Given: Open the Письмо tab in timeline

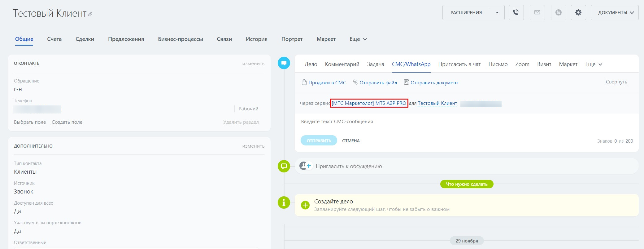Looking at the screenshot, I should pyautogui.click(x=498, y=64).
